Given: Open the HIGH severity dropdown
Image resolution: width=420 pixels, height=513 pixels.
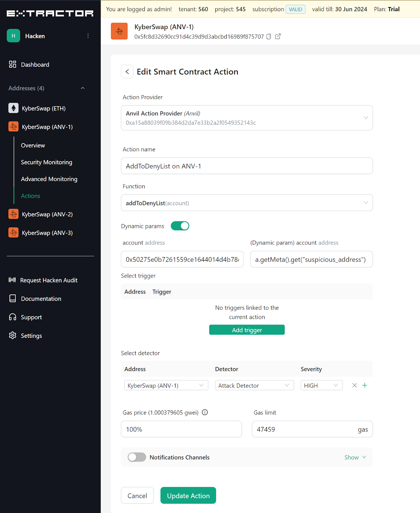Looking at the screenshot, I should coord(322,385).
